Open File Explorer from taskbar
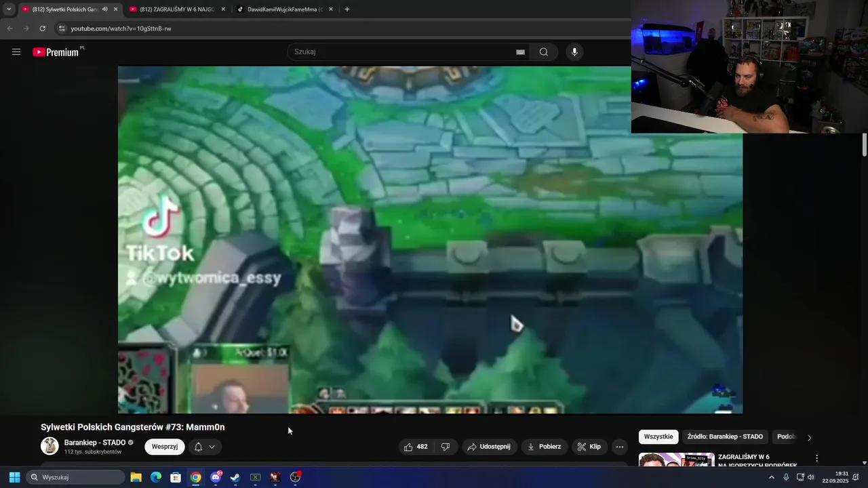 tap(136, 477)
